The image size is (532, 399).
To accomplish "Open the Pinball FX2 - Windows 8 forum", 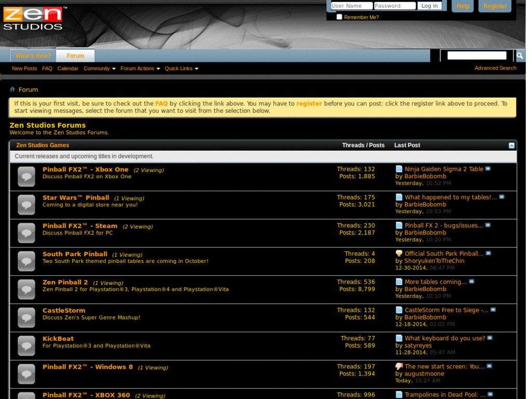I will click(x=87, y=366).
